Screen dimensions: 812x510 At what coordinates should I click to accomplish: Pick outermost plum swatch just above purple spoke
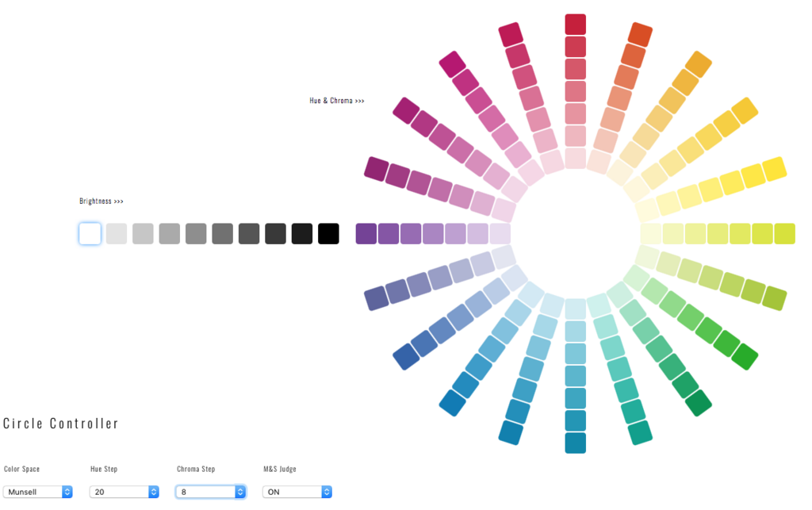377,169
